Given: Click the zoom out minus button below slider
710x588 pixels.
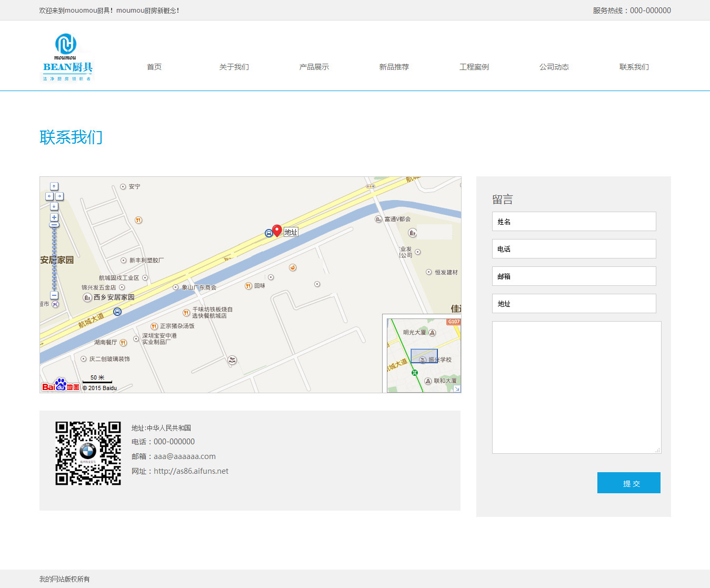Looking at the screenshot, I should (x=54, y=295).
